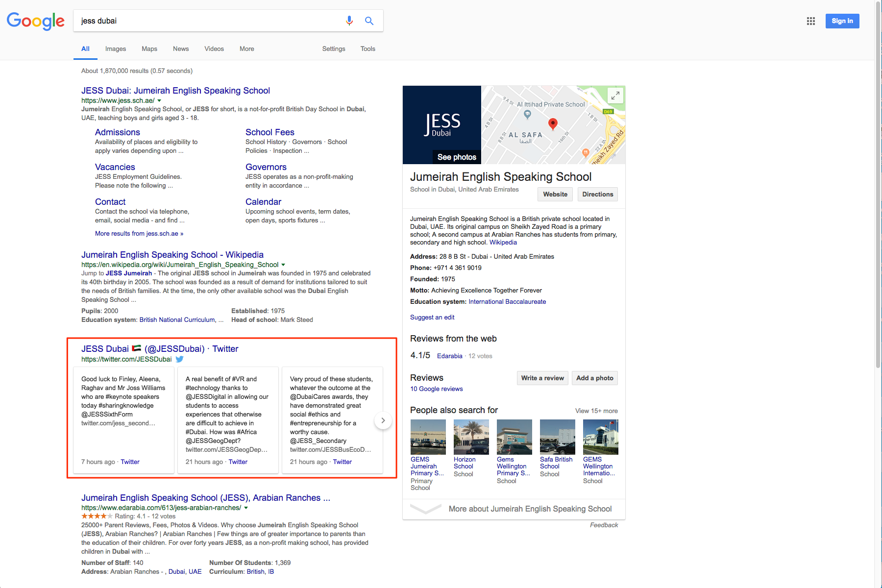Open the JESS Dubai: Jumeirah English Speaking School result
The width and height of the screenshot is (882, 588).
point(175,91)
